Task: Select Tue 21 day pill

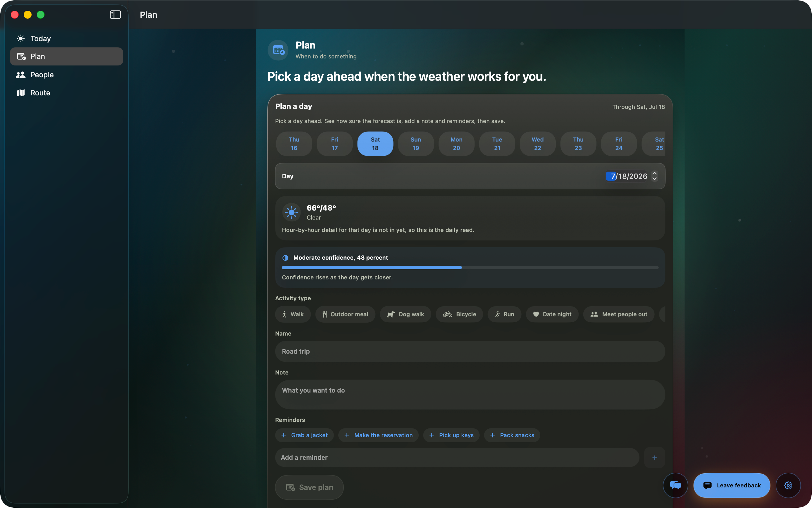Action: [497, 144]
